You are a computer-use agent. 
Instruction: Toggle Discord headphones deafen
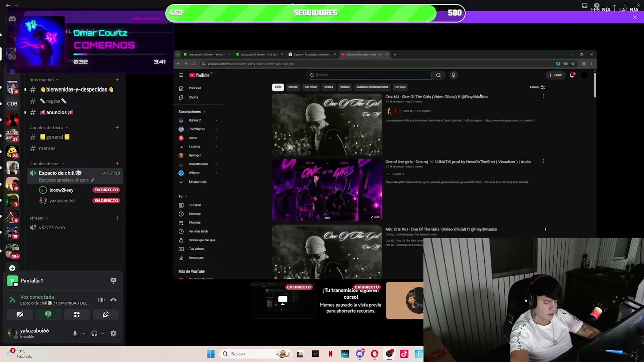tap(94, 333)
